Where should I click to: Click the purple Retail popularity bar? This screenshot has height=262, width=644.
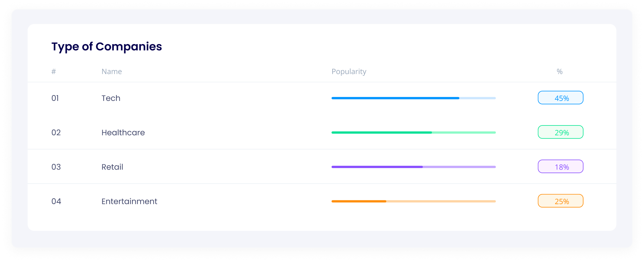point(414,167)
